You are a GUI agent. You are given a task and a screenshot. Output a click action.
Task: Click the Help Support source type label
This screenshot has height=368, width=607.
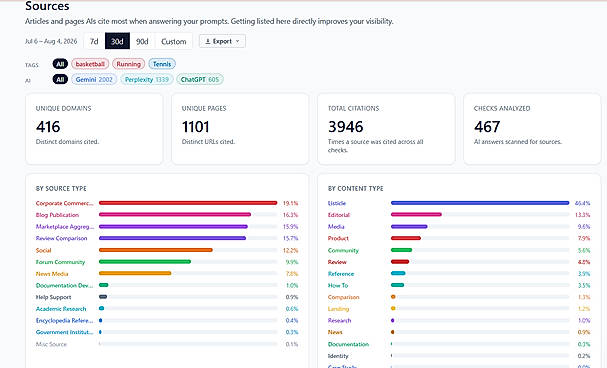point(53,297)
